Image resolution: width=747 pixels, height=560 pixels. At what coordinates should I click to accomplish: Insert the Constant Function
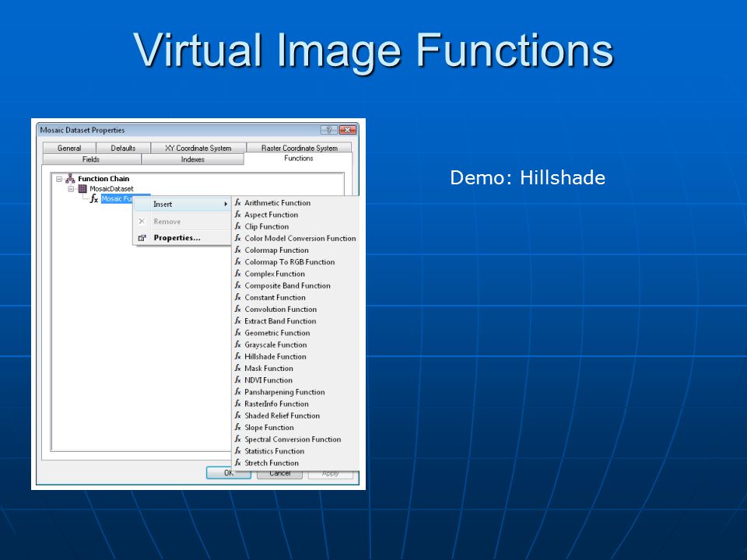[x=296, y=297]
